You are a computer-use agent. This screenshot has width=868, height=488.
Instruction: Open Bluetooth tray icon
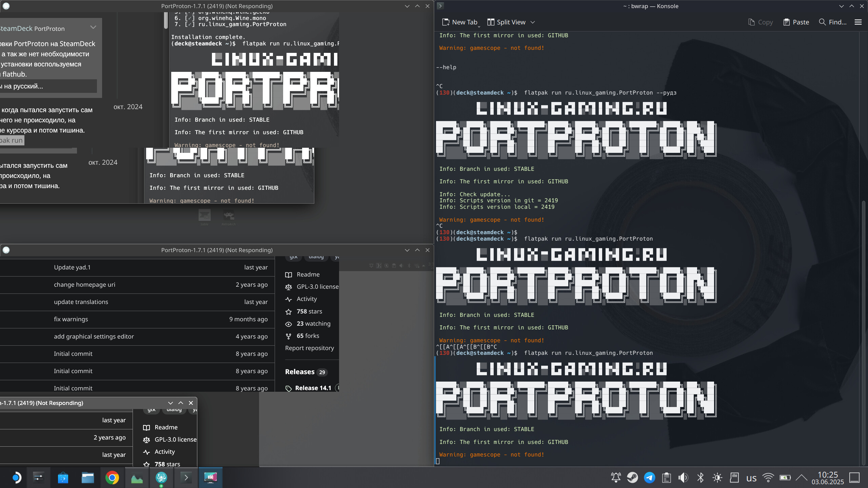(x=700, y=478)
